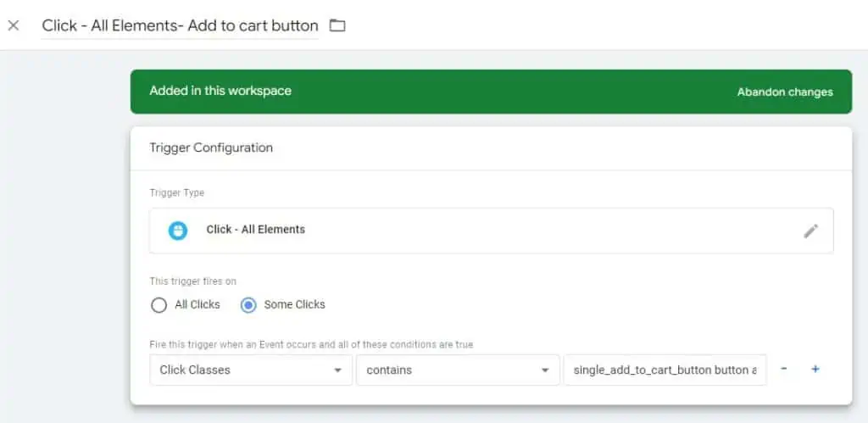Click the blue Click trigger type icon

click(178, 231)
